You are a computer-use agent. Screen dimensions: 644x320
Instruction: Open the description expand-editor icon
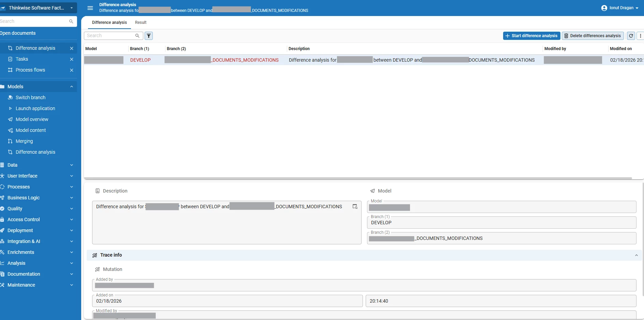(x=355, y=207)
